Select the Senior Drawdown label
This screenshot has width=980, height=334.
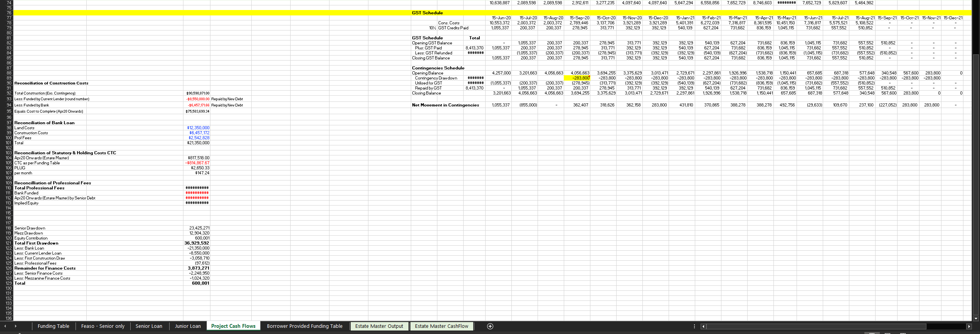30,228
